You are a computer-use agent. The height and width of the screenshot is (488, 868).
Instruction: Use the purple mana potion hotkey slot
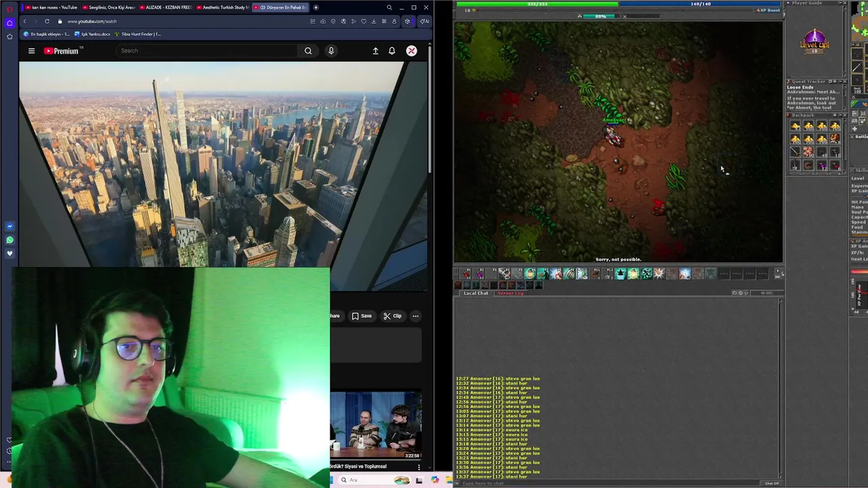(479, 274)
